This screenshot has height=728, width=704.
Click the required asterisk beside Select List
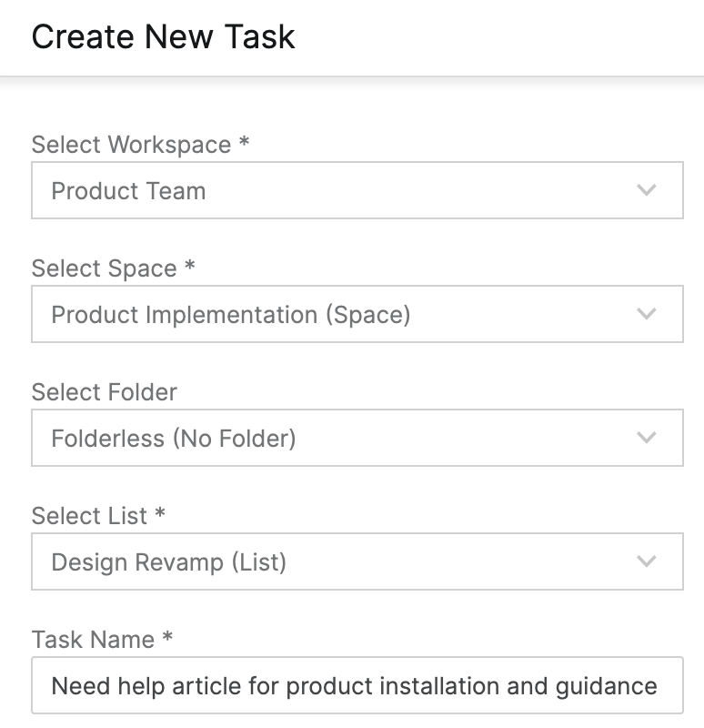(x=160, y=514)
